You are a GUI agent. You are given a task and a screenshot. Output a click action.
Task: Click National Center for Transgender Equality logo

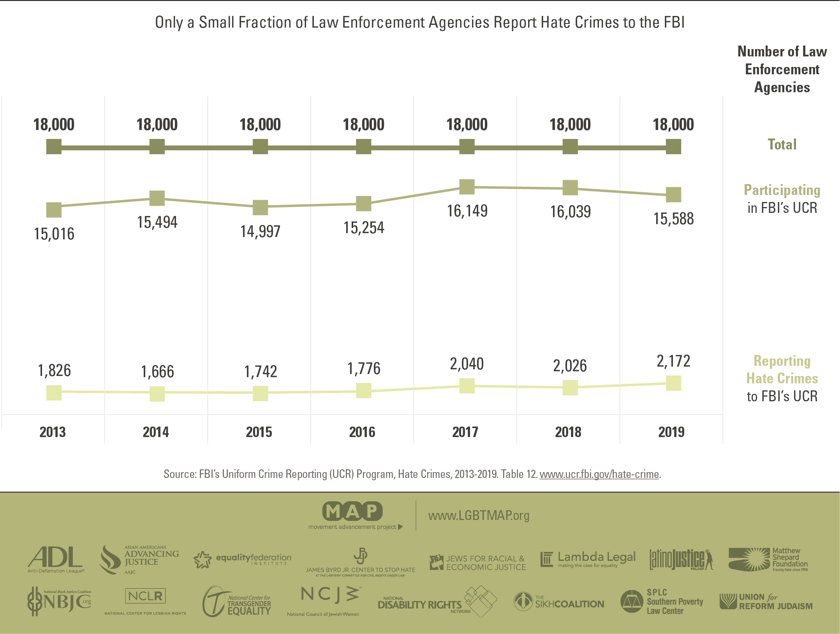(x=236, y=602)
